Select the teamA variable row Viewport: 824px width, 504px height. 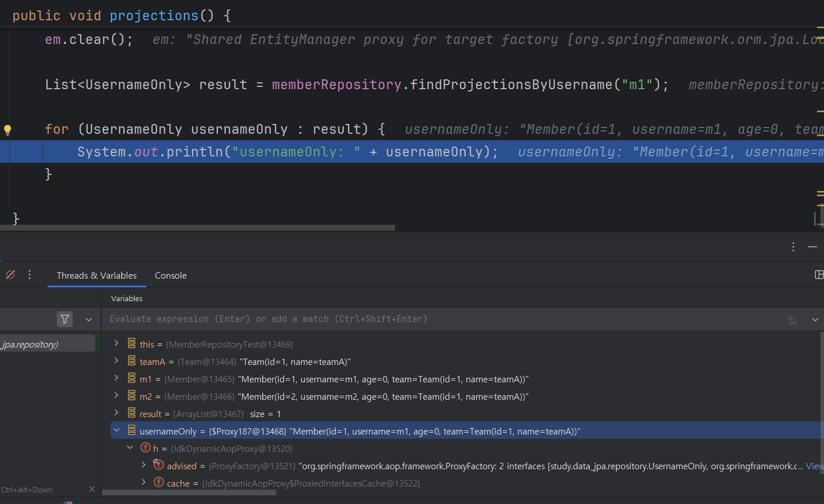click(466, 361)
